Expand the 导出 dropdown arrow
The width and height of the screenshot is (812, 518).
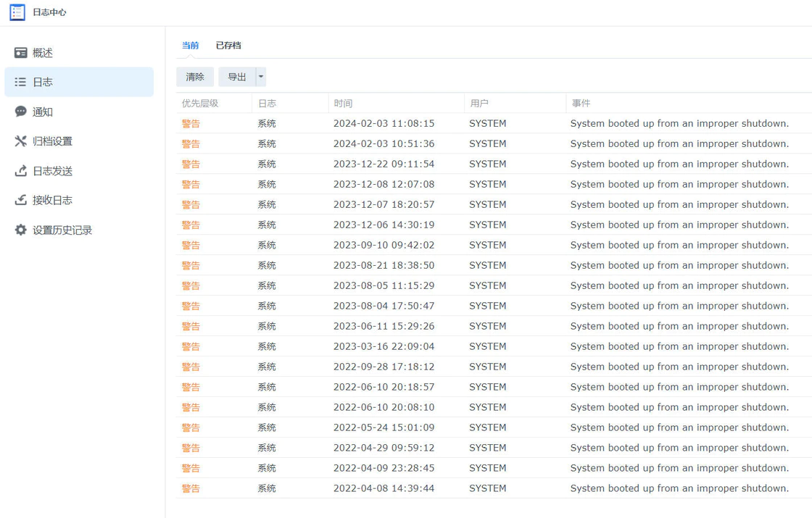click(261, 77)
